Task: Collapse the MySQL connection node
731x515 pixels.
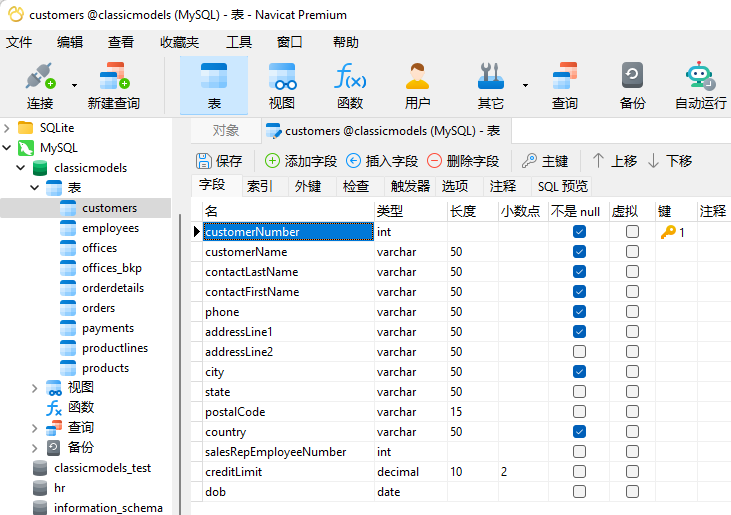Action: tap(7, 148)
